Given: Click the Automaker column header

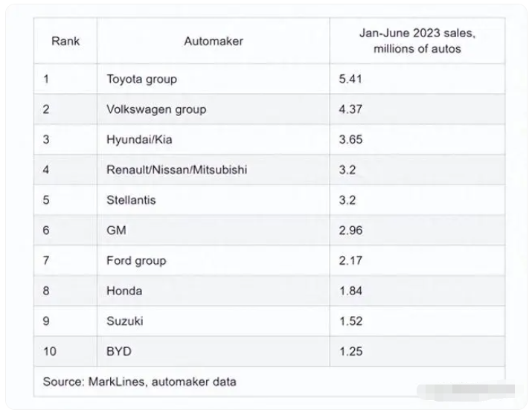Looking at the screenshot, I should point(213,41).
